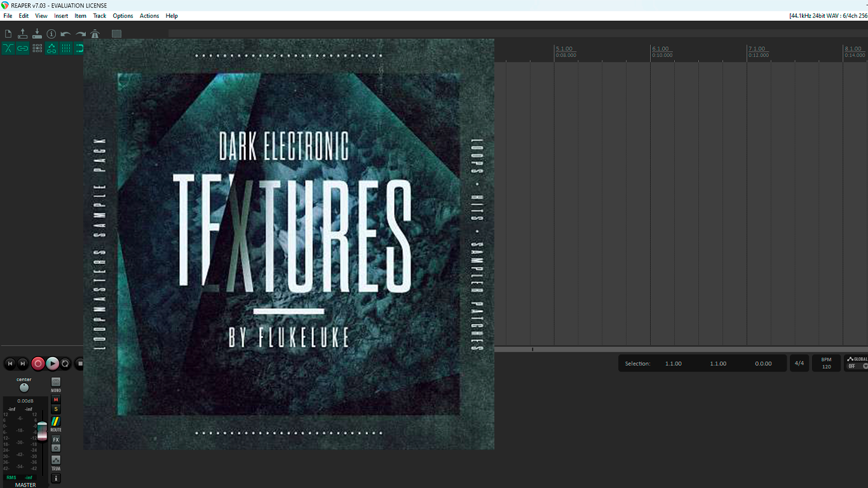The image size is (868, 488).
Task: Toggle item grouping chain-link icon
Action: tap(22, 48)
